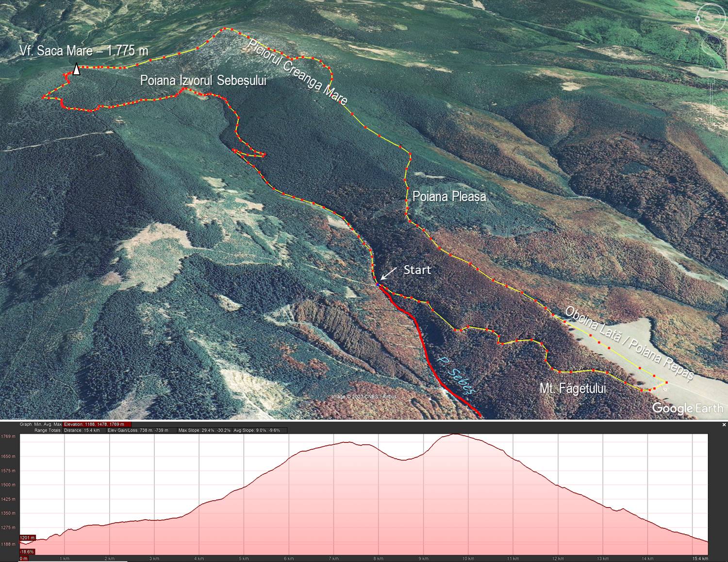Viewport: 728px width, 562px height.
Task: Click the Google Earth logo
Action: (x=687, y=408)
